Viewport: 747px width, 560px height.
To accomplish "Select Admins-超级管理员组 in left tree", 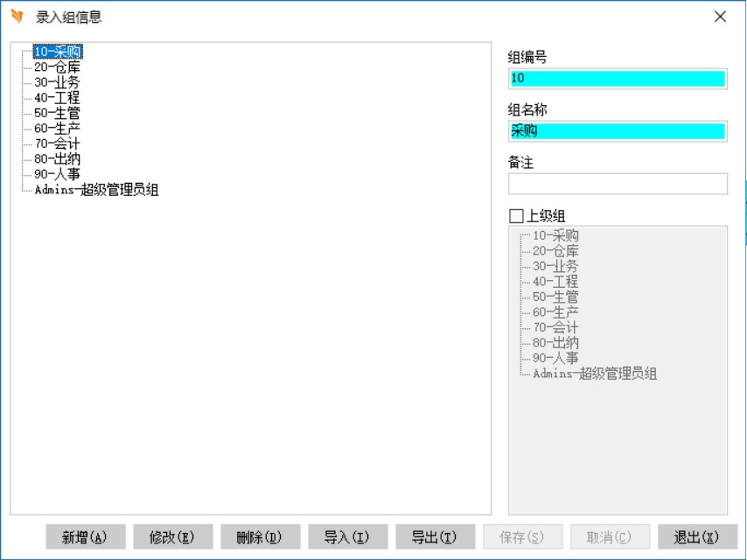I will click(x=96, y=190).
